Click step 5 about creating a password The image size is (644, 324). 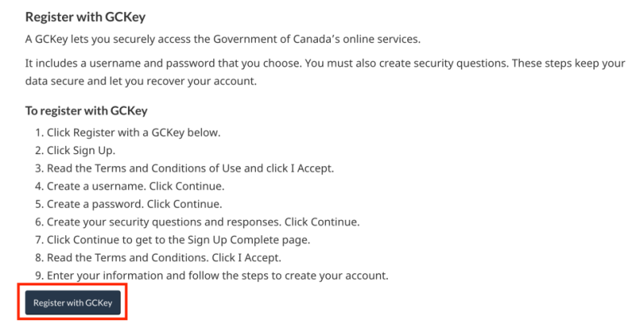[x=129, y=204]
